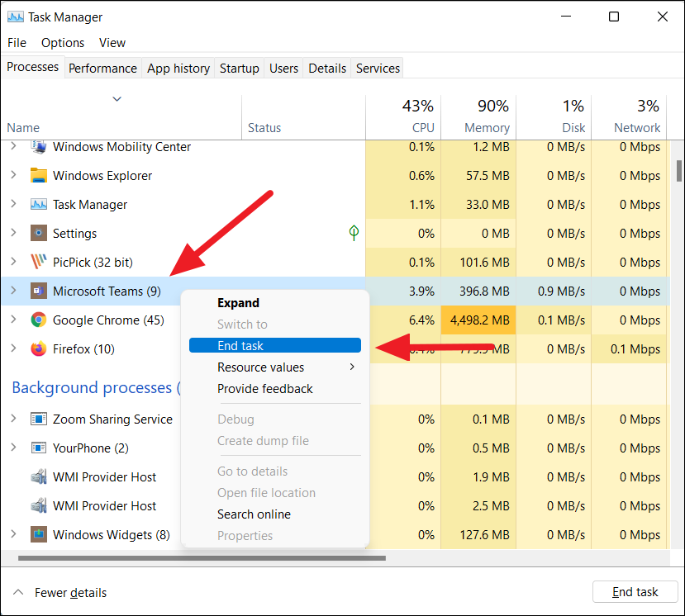Click the sort chevron above Name column
The image size is (685, 616).
click(x=117, y=99)
